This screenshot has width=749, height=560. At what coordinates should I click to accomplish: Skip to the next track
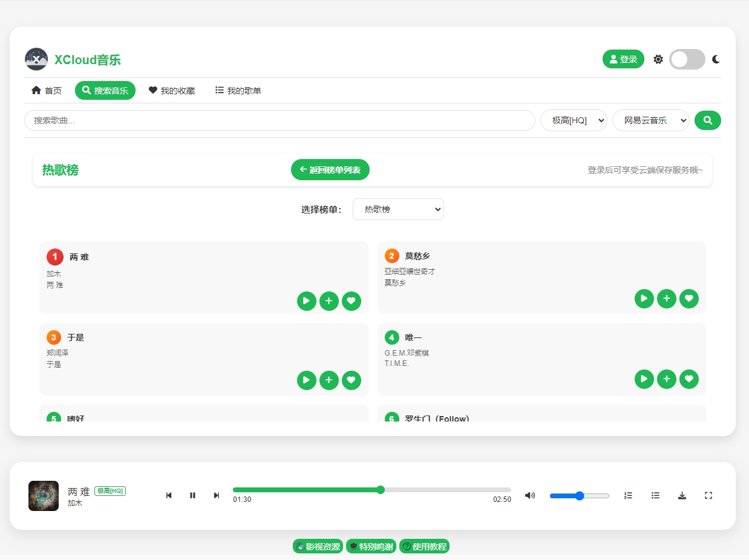[x=217, y=496]
